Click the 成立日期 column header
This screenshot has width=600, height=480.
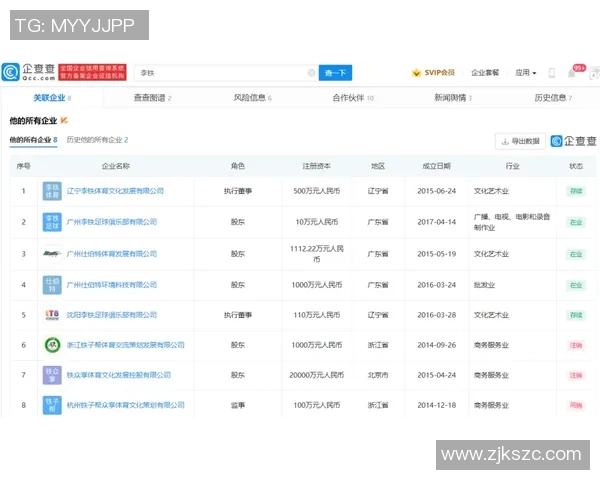tap(437, 166)
